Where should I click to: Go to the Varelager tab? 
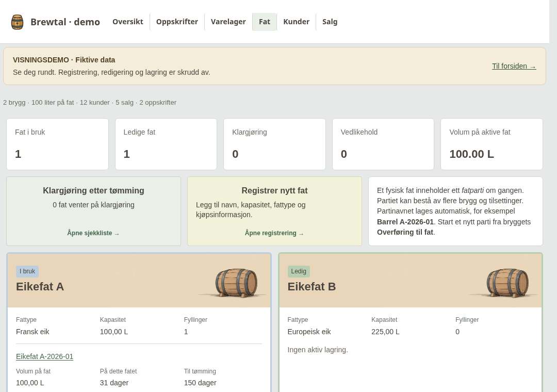click(x=228, y=22)
